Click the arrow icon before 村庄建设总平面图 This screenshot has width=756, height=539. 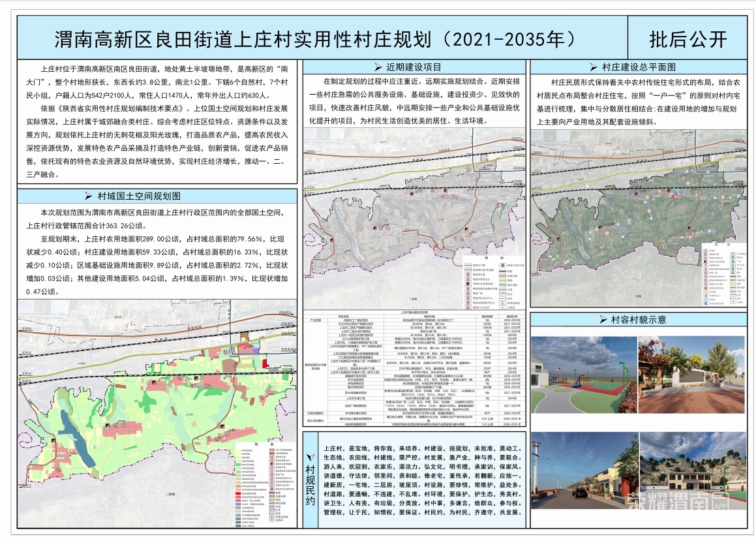pyautogui.click(x=594, y=67)
